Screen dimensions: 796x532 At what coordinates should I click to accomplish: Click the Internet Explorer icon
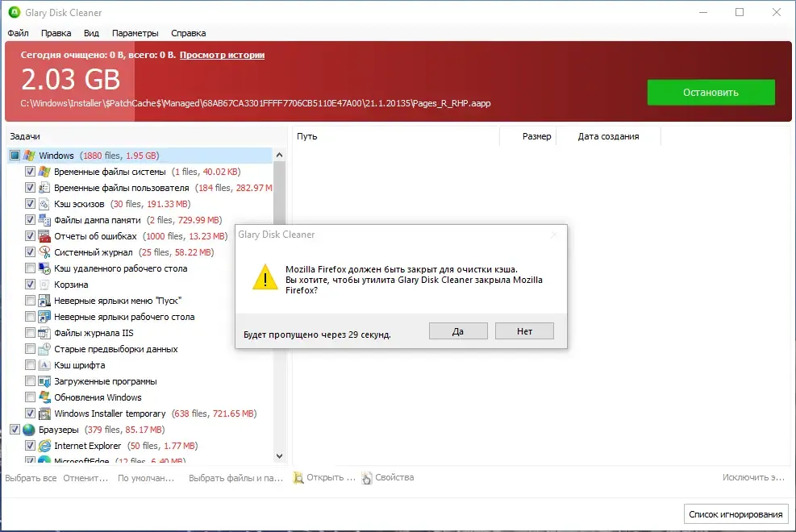[x=44, y=446]
